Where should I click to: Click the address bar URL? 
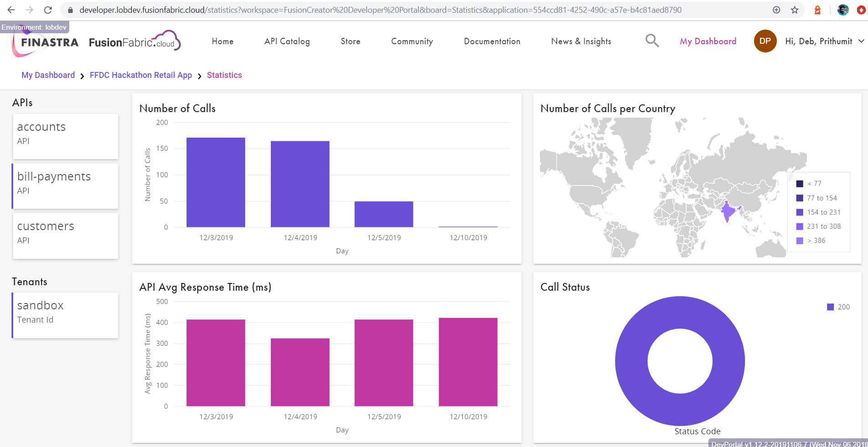[380, 10]
